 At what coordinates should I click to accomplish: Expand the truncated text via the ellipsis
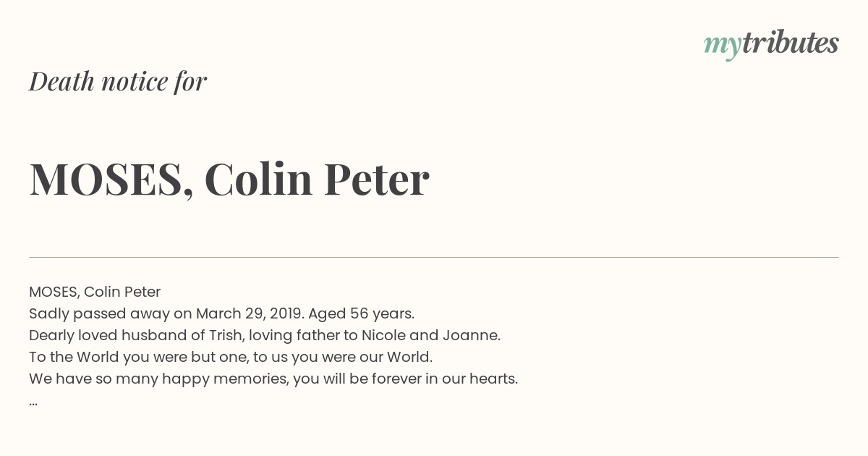(x=33, y=403)
